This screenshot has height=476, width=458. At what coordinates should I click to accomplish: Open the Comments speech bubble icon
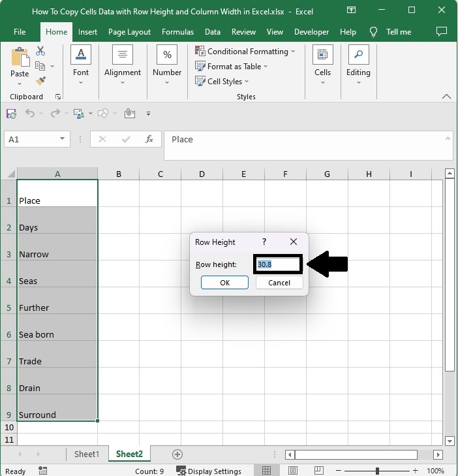(441, 31)
